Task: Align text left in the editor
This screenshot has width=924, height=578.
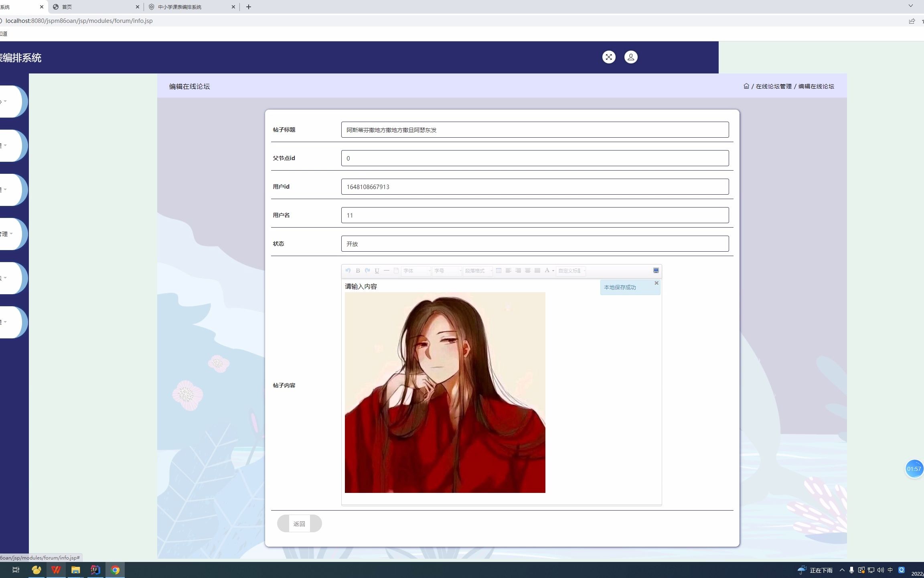Action: (x=509, y=271)
